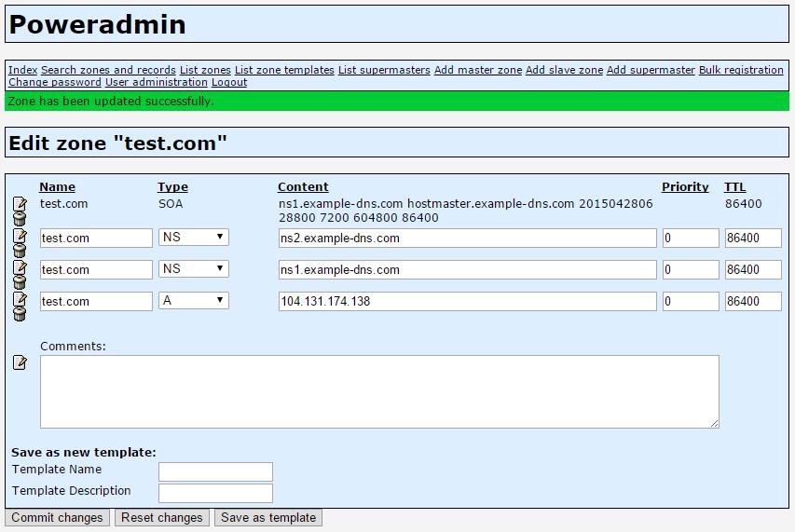795x532 pixels.
Task: Open Add master zone page
Action: point(477,70)
